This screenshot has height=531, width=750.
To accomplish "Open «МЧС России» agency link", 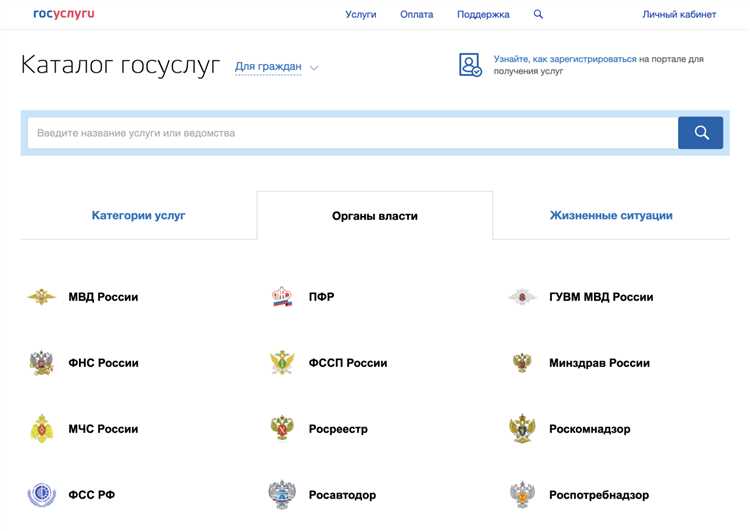I will coord(103,429).
